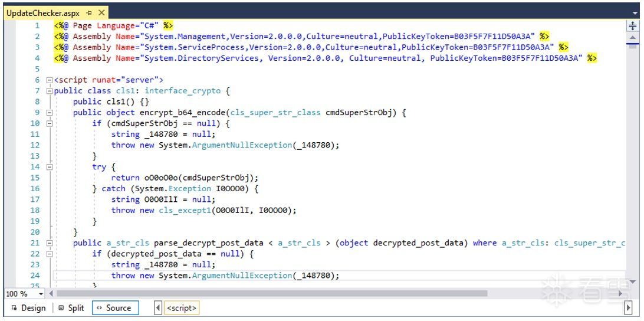Open the 100 % zoom dropdown

pos(41,294)
